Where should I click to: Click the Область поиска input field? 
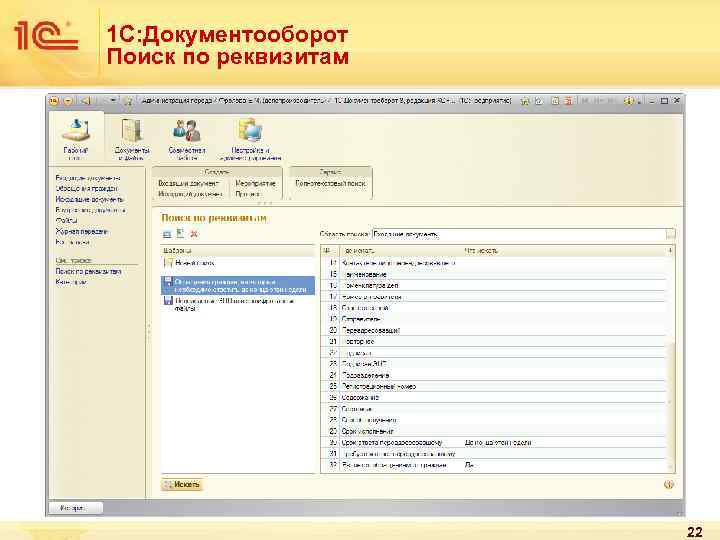pyautogui.click(x=519, y=235)
